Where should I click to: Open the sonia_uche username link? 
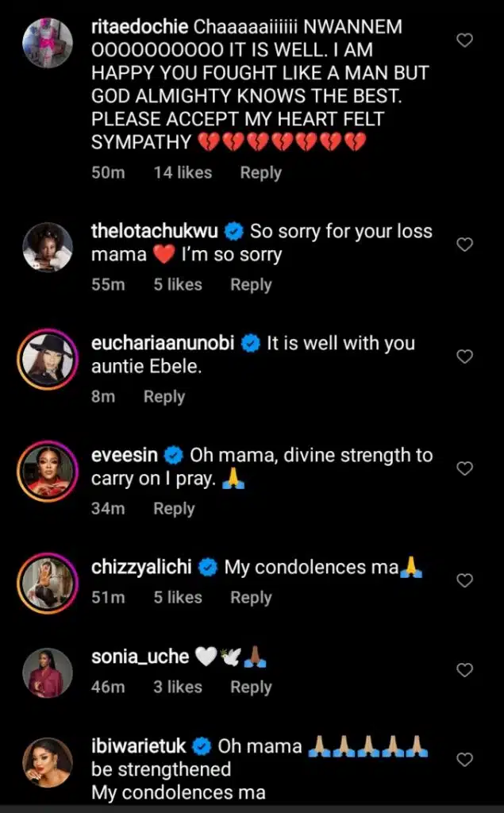coord(140,657)
